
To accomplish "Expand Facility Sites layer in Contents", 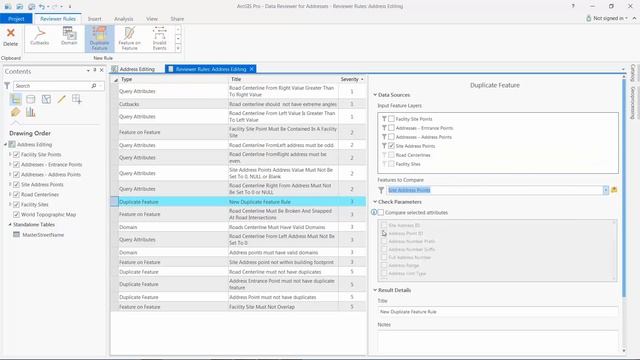I will point(10,204).
